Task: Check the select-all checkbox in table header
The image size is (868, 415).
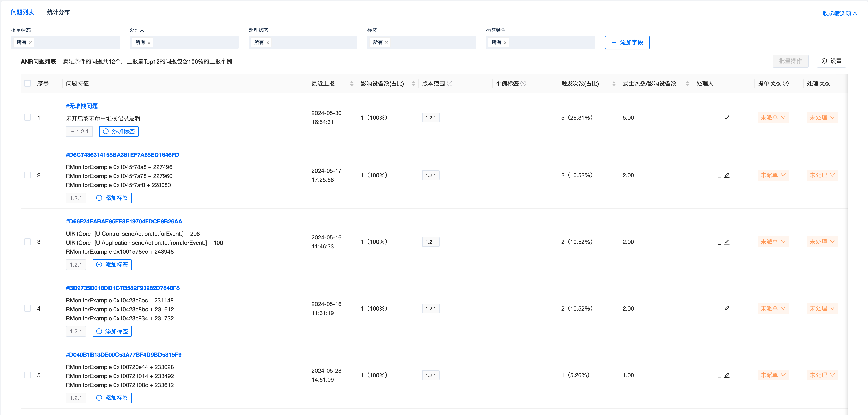Action: [x=28, y=83]
